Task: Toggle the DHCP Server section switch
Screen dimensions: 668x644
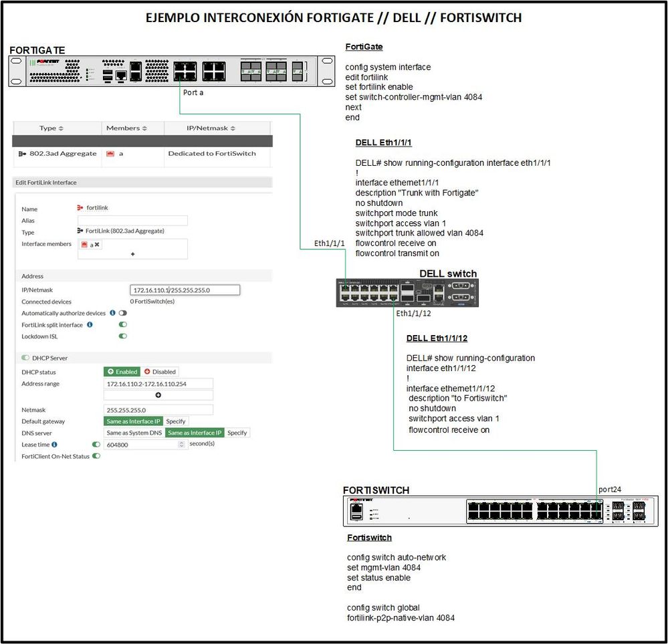Action: tap(25, 358)
